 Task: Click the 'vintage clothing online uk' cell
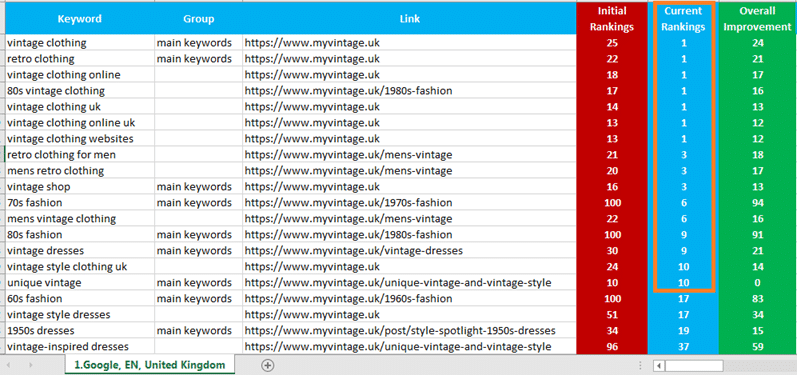(x=80, y=122)
